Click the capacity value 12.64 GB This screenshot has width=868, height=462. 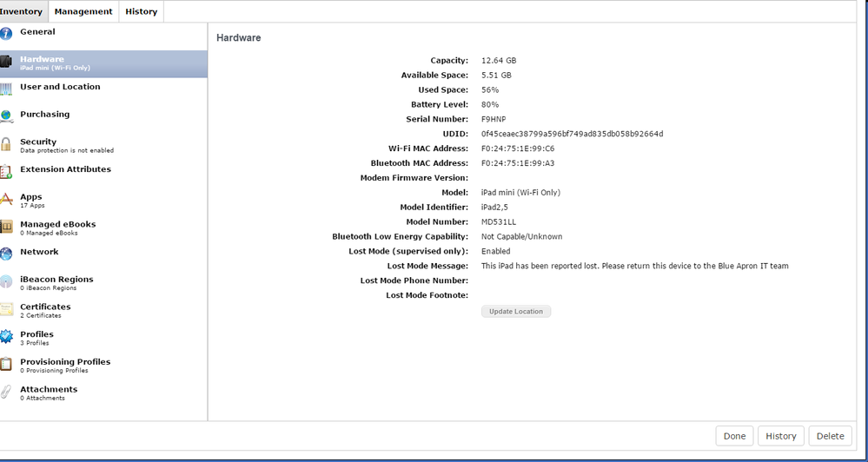[x=499, y=61]
